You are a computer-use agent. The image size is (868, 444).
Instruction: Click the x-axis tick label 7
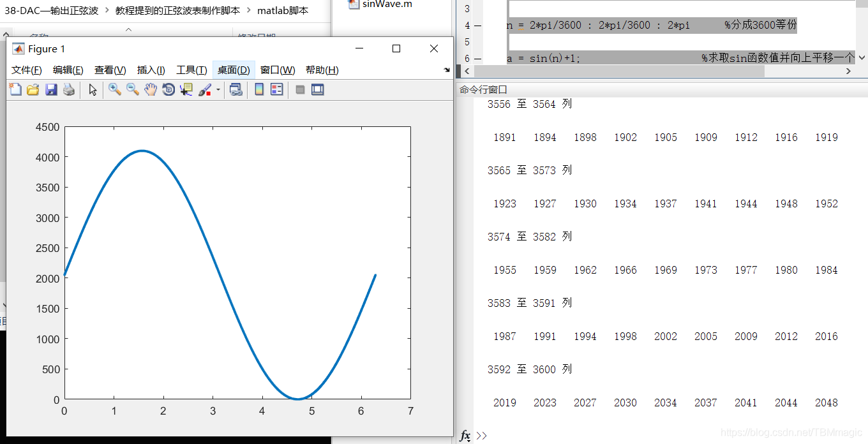(x=410, y=411)
